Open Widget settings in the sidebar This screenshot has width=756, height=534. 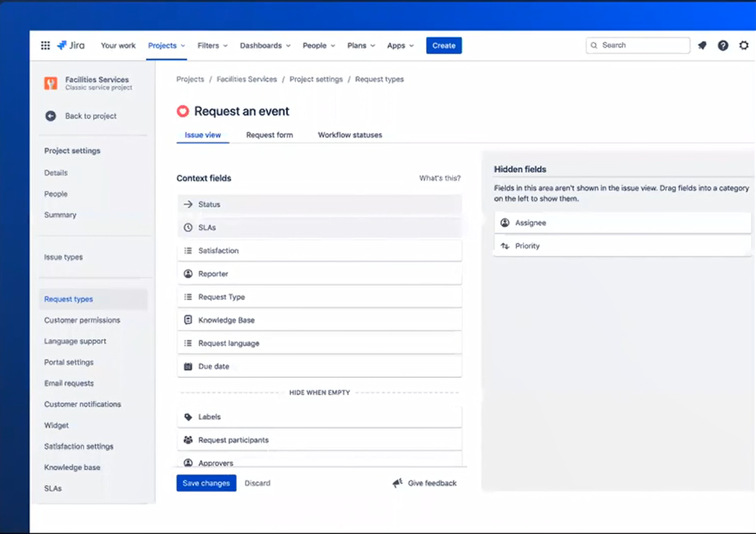[x=56, y=426]
